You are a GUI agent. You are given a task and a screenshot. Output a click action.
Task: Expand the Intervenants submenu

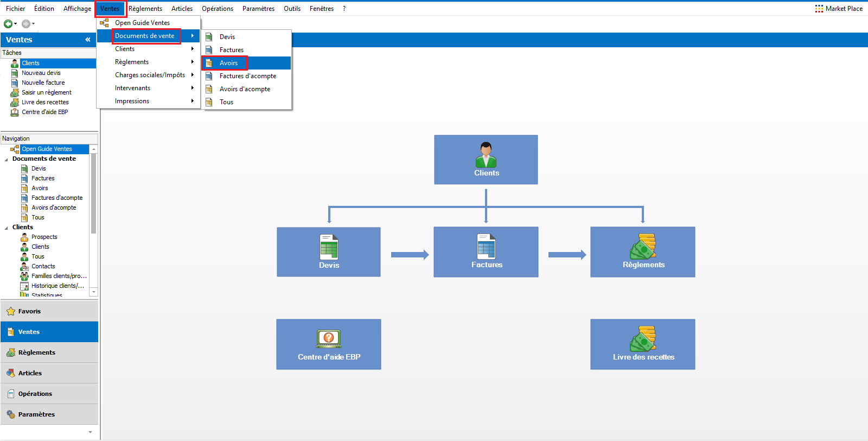148,88
